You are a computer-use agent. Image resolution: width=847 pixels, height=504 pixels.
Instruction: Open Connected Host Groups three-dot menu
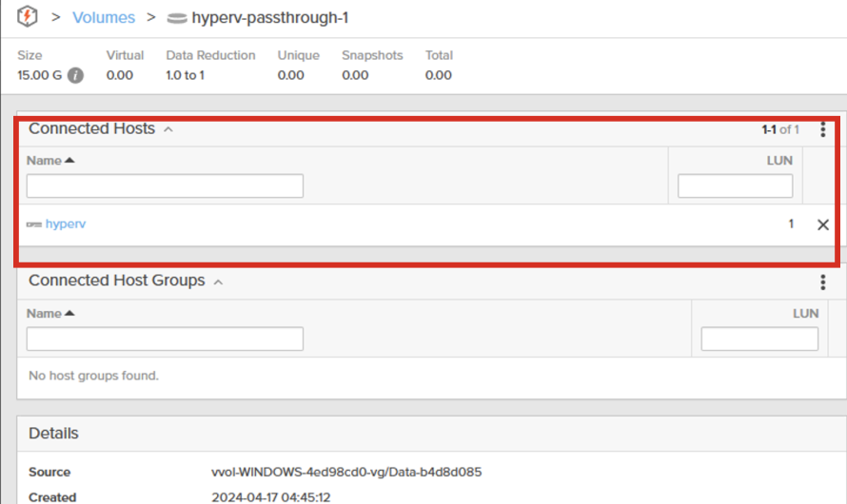click(x=822, y=281)
